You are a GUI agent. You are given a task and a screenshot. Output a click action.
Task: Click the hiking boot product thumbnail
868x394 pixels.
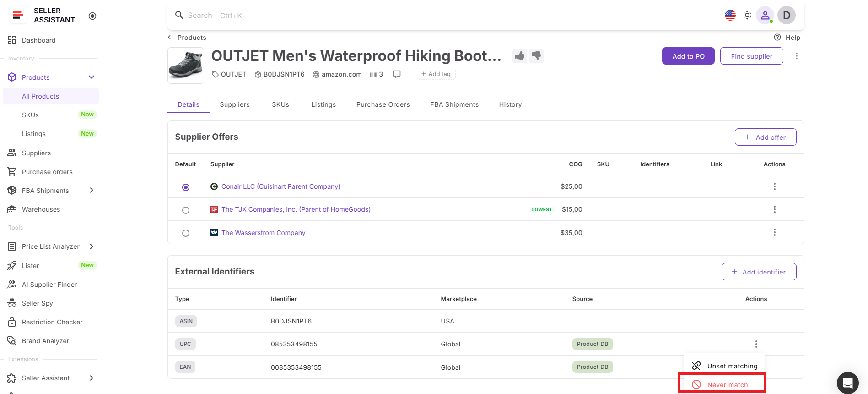pyautogui.click(x=186, y=66)
